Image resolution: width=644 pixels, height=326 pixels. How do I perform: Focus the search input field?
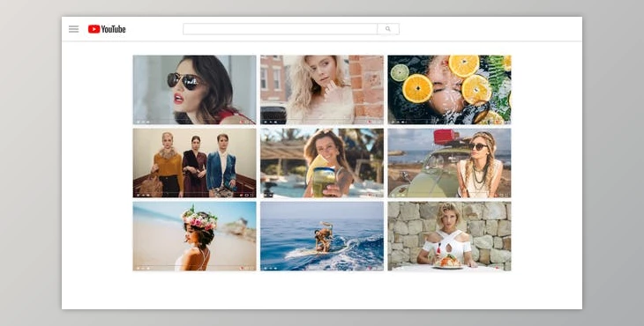281,29
